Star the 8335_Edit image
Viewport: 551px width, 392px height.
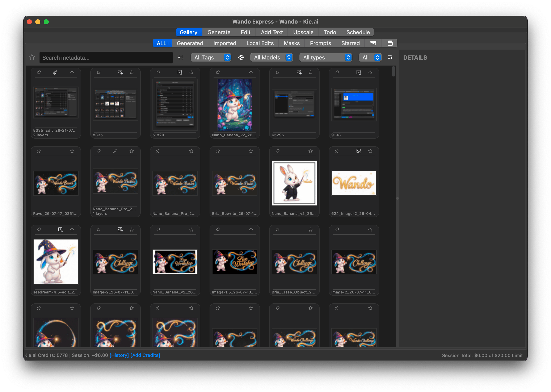coord(72,72)
